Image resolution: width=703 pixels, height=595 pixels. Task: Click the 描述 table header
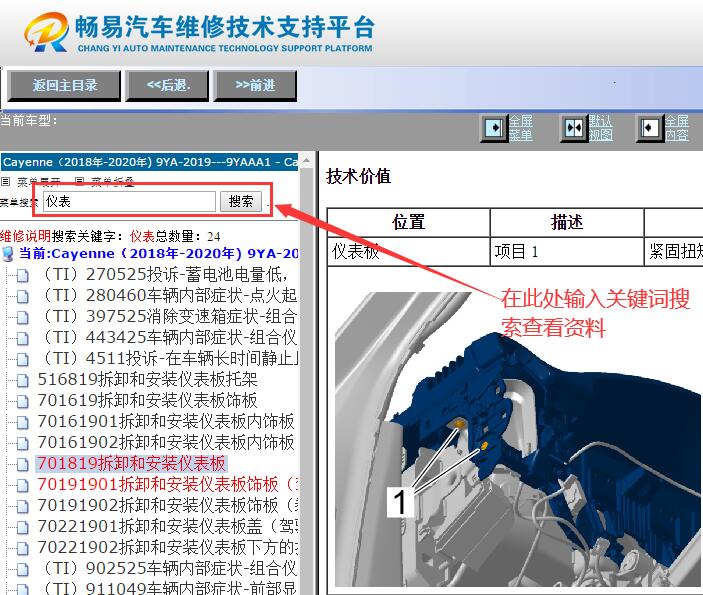coord(567,222)
